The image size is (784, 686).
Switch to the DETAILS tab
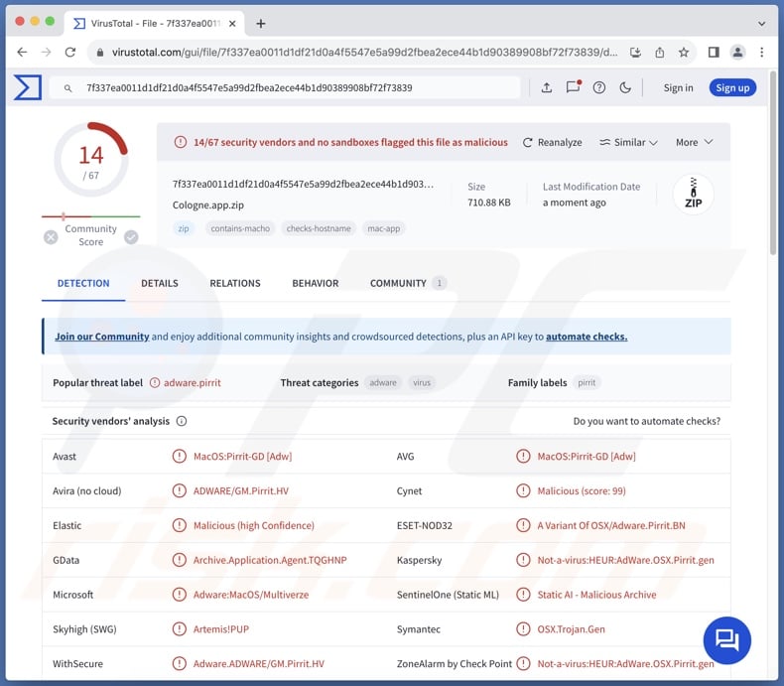(x=160, y=283)
